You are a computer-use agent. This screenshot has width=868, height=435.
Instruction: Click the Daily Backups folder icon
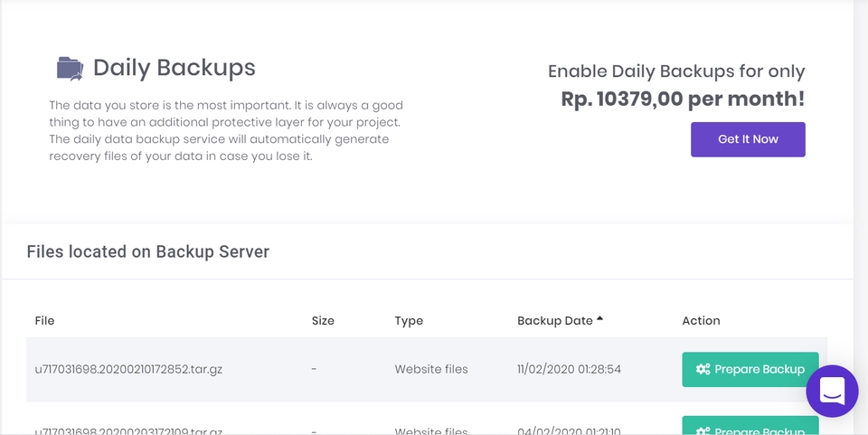tap(70, 68)
